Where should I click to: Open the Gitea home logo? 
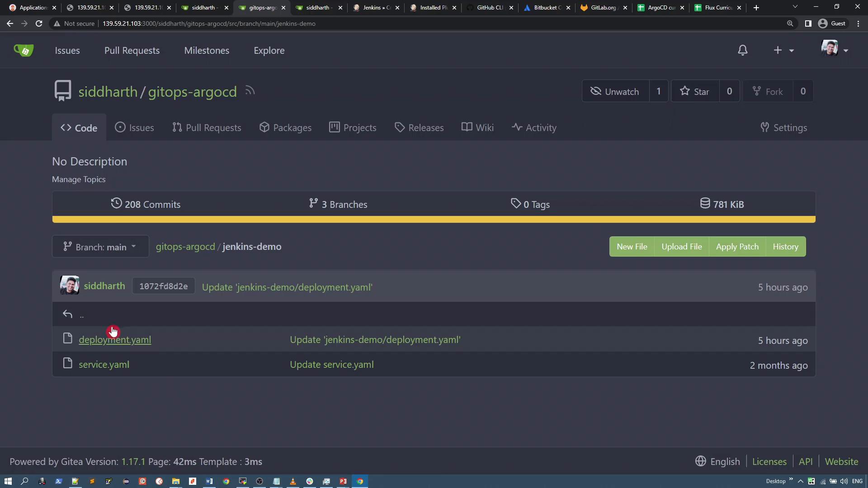click(24, 50)
